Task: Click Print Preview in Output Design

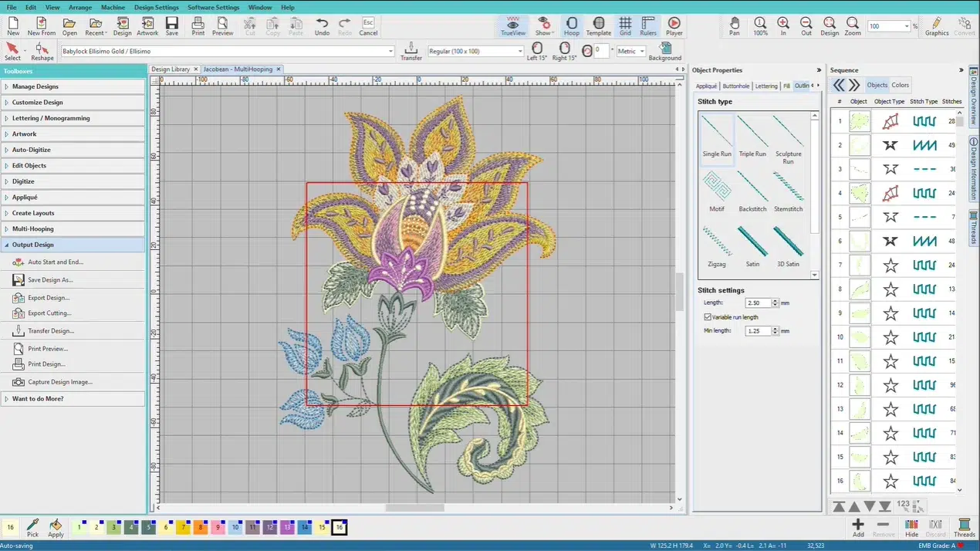Action: coord(49,349)
